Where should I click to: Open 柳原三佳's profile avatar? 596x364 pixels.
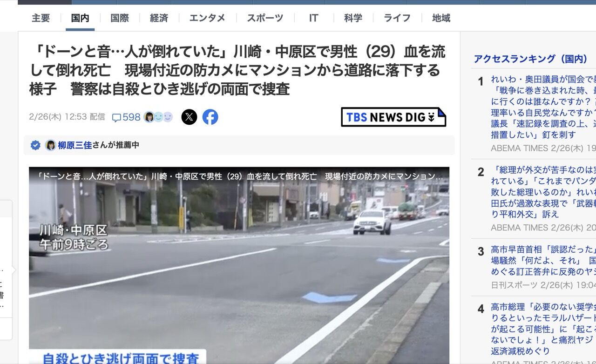[50, 145]
